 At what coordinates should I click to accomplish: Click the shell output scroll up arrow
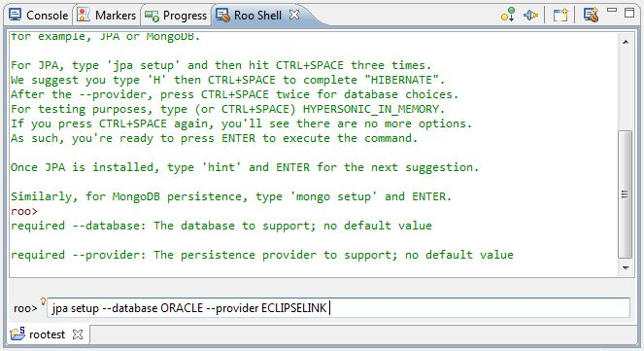pyautogui.click(x=626, y=42)
